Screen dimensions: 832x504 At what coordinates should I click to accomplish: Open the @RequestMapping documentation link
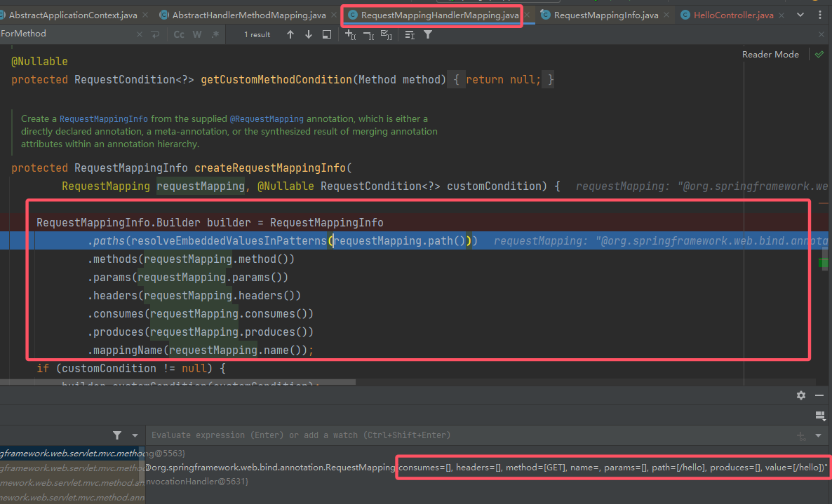[x=267, y=118]
